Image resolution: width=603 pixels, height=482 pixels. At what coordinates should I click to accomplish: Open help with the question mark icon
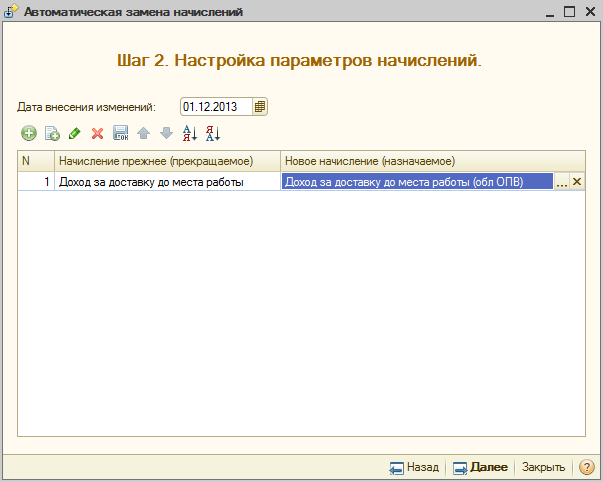[x=586, y=467]
